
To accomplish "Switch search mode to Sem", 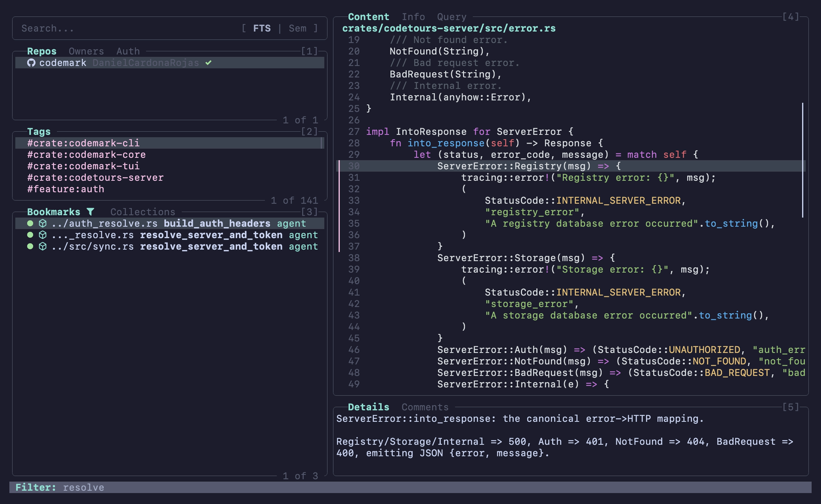I will [x=298, y=29].
